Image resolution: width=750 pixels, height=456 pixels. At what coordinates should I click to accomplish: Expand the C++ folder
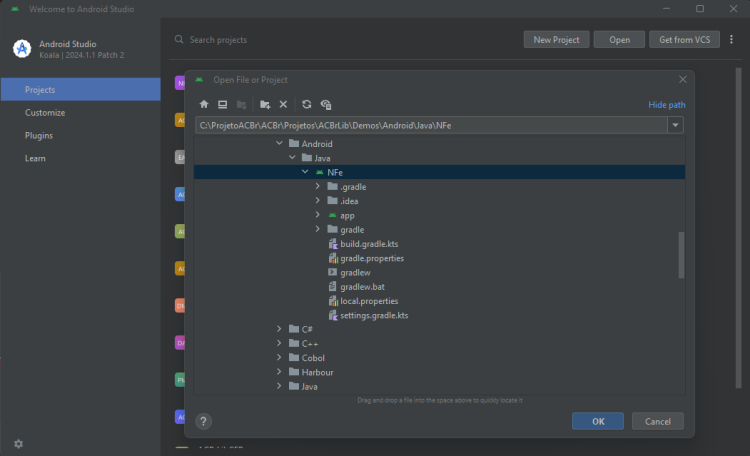(x=279, y=343)
